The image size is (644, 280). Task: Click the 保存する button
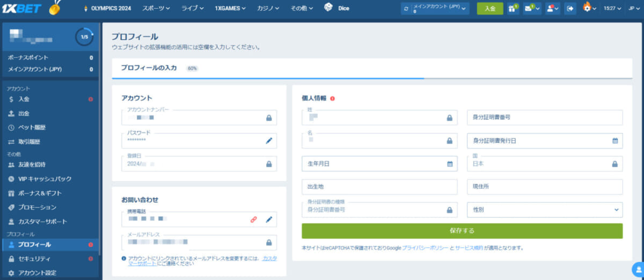[462, 231]
